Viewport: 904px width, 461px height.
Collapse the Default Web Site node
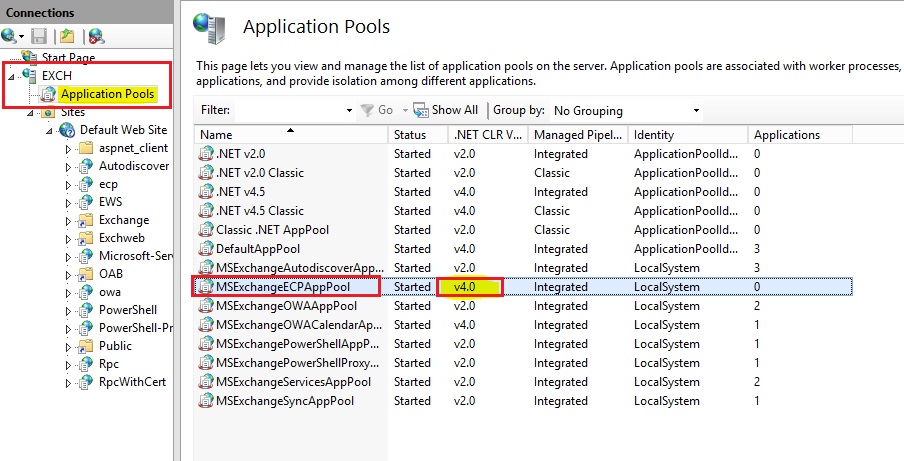pos(50,131)
